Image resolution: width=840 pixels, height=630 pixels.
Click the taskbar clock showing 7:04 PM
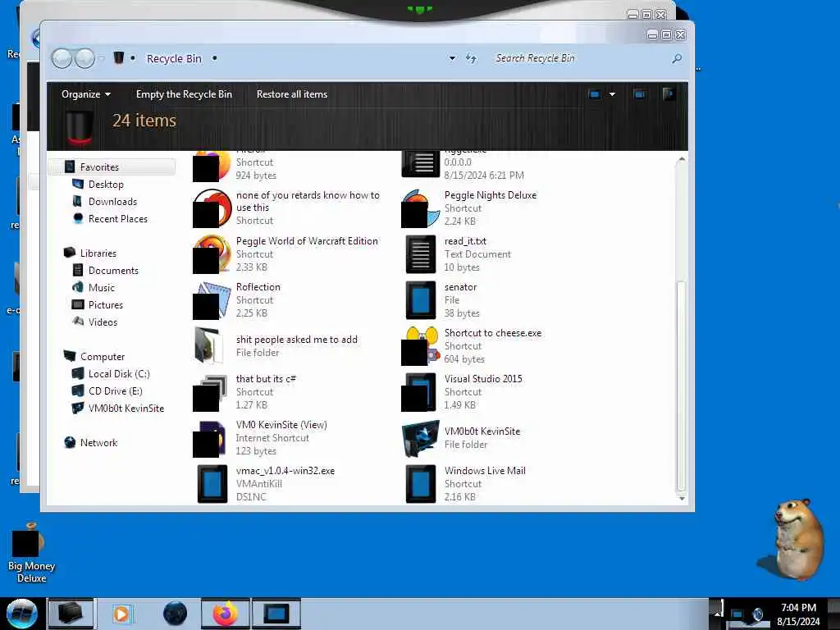[x=798, y=614]
